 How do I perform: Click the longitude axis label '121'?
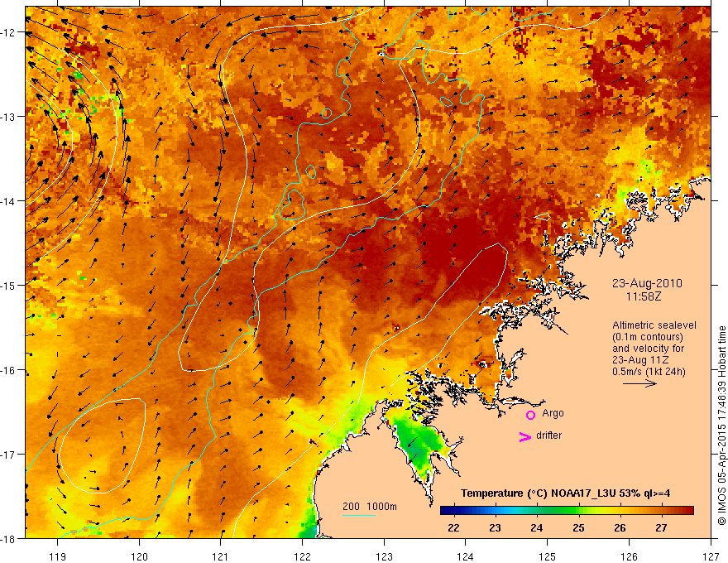coord(221,556)
